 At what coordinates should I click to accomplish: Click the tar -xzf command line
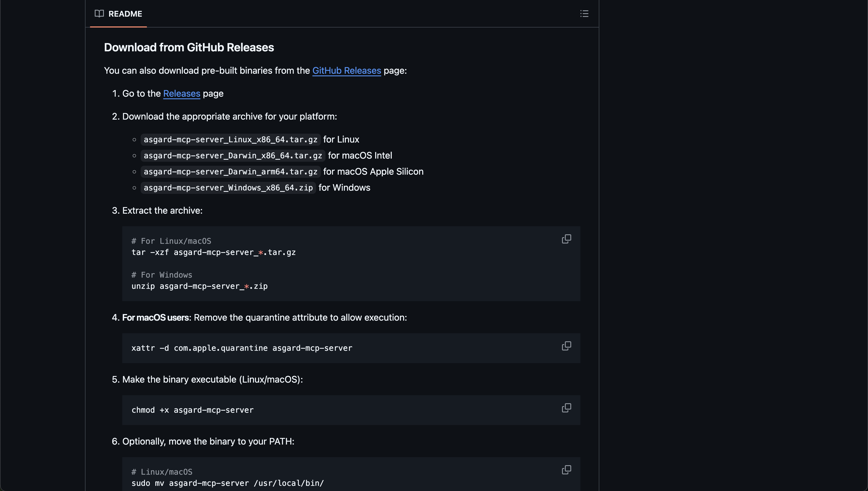tap(213, 252)
